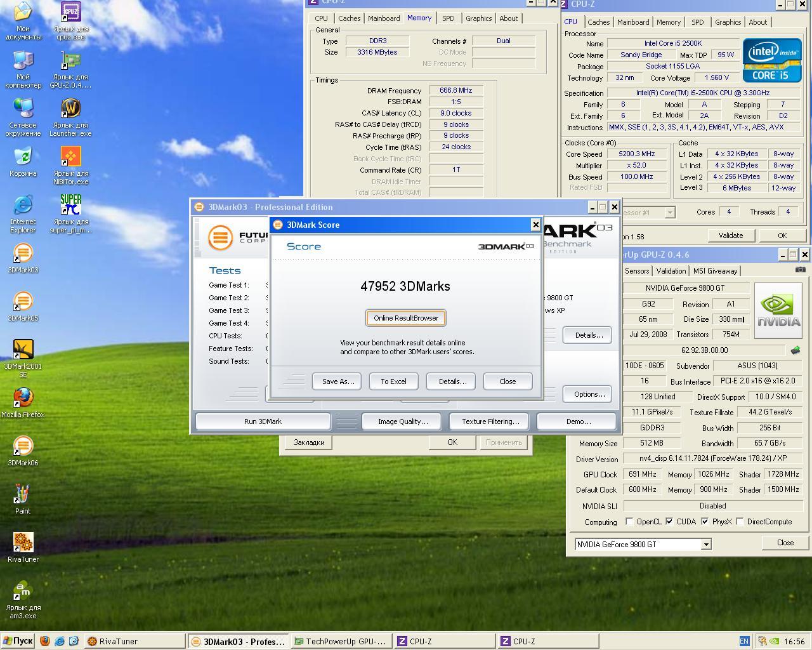Open the SPD tab in the memory CPU-Z window
Viewport: 812px width, 650px height.
(449, 18)
